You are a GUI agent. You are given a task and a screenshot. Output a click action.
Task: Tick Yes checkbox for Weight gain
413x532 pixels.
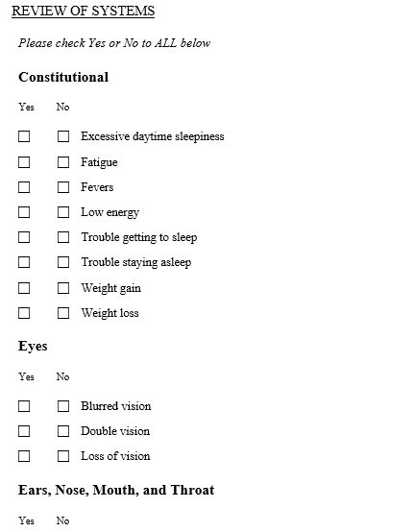coord(24,288)
